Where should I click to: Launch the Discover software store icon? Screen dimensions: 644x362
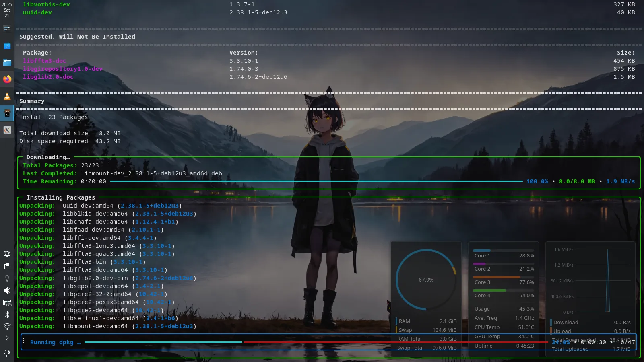(7, 45)
